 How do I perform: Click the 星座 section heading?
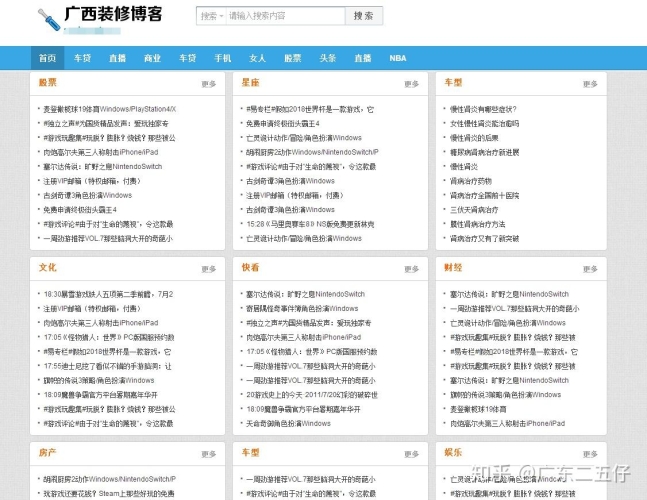(250, 83)
